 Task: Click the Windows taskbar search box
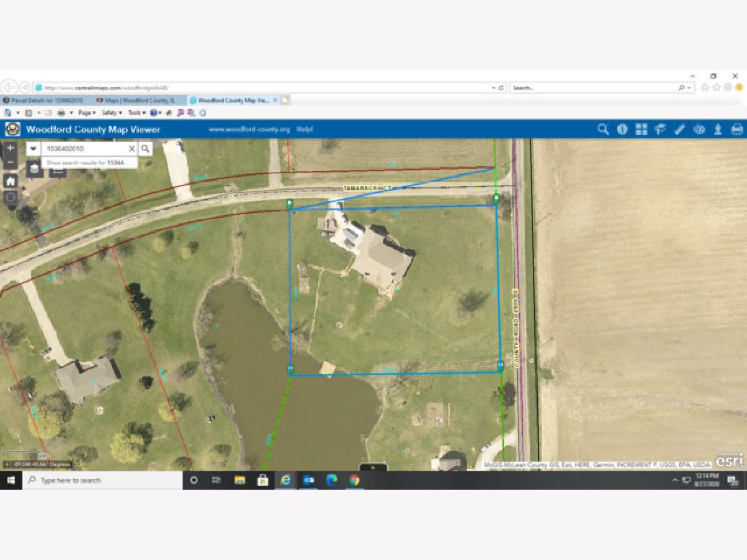[103, 480]
